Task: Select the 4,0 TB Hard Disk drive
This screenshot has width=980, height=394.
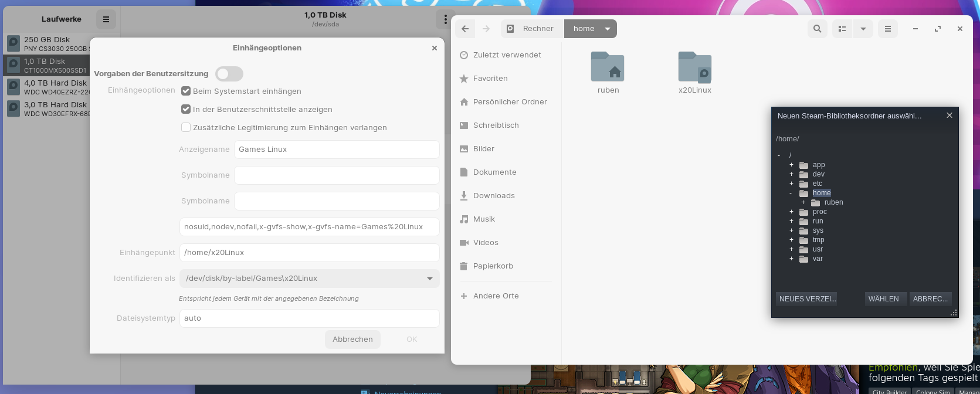Action: point(47,87)
